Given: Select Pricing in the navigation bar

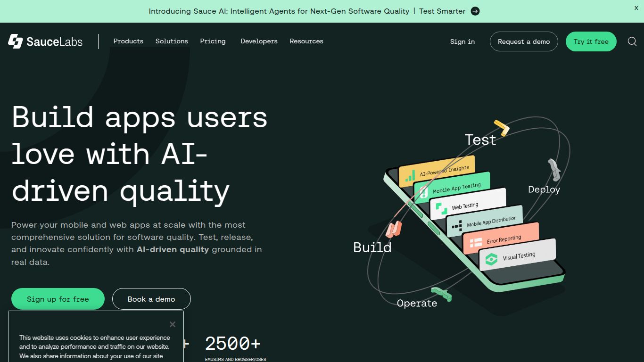Looking at the screenshot, I should (213, 41).
